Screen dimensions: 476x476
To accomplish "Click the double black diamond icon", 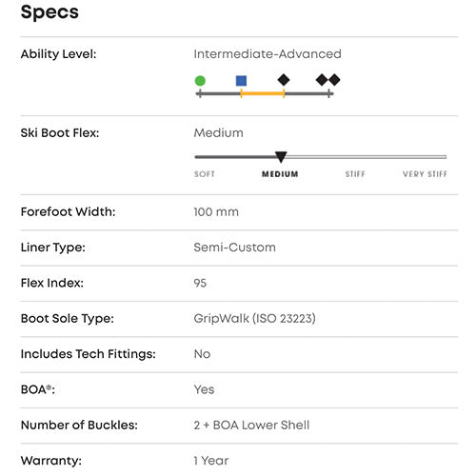I will (327, 80).
